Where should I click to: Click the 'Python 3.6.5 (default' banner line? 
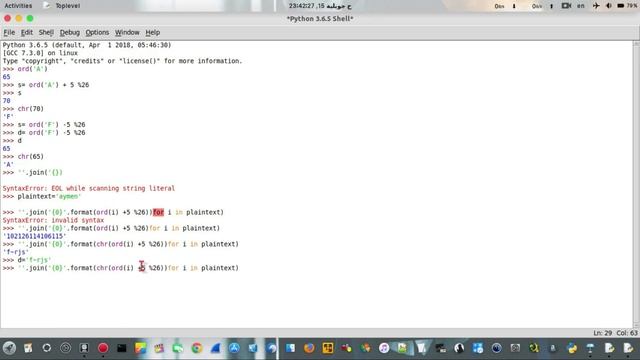(x=87, y=45)
